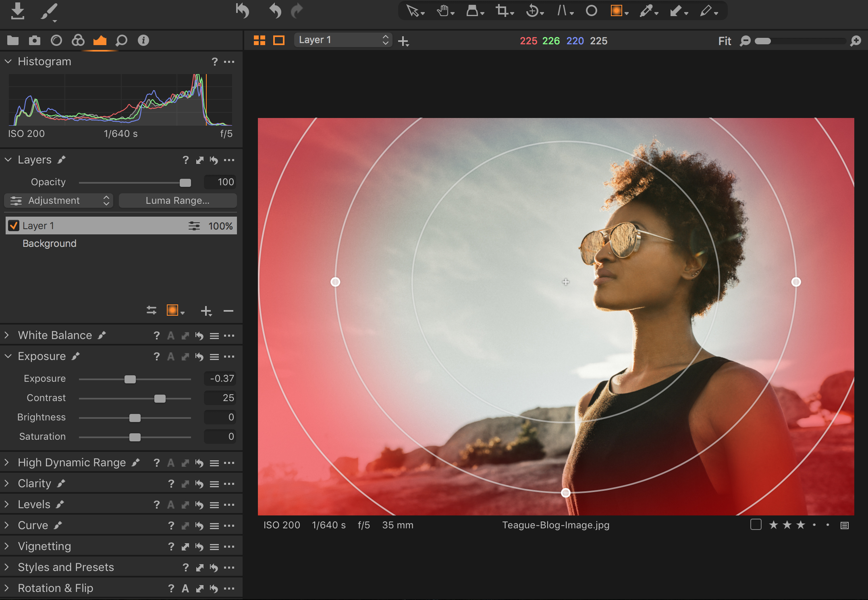Select the Background layer
This screenshot has height=600, width=868.
tap(50, 244)
